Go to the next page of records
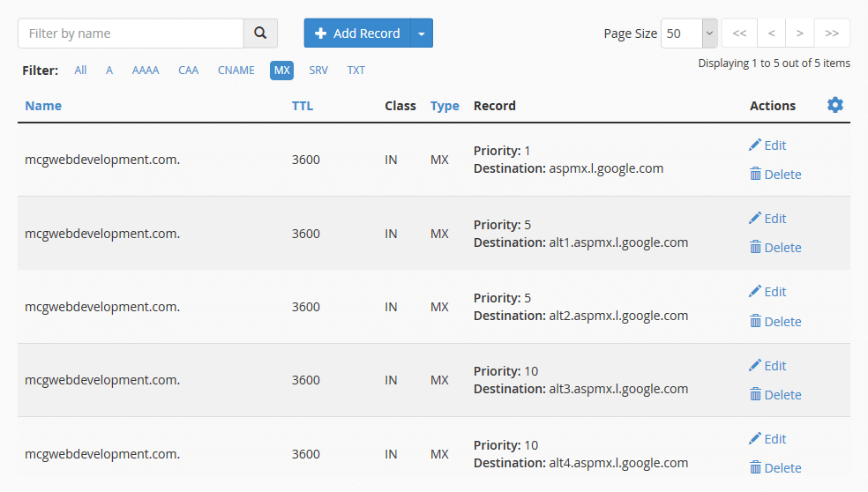The height and width of the screenshot is (492, 868). pos(799,34)
